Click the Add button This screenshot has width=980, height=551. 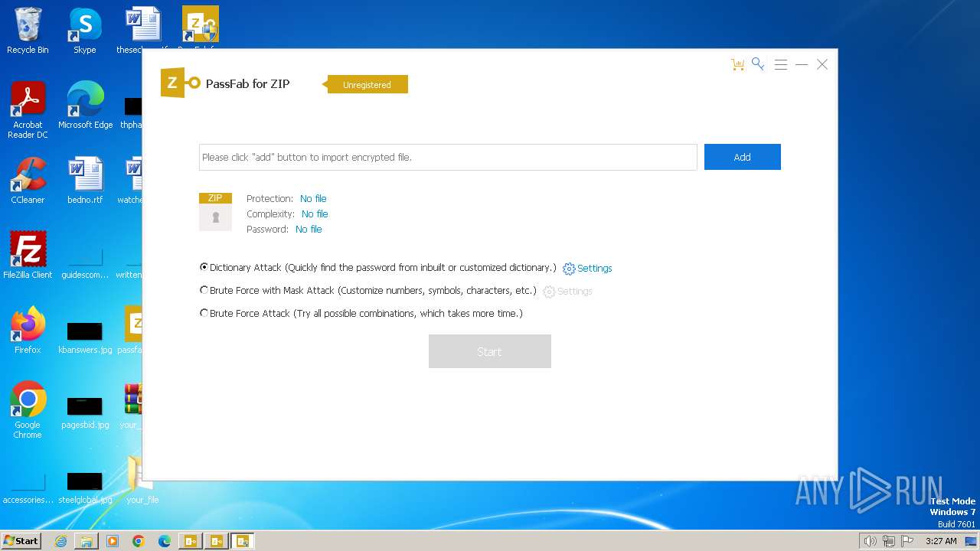743,157
